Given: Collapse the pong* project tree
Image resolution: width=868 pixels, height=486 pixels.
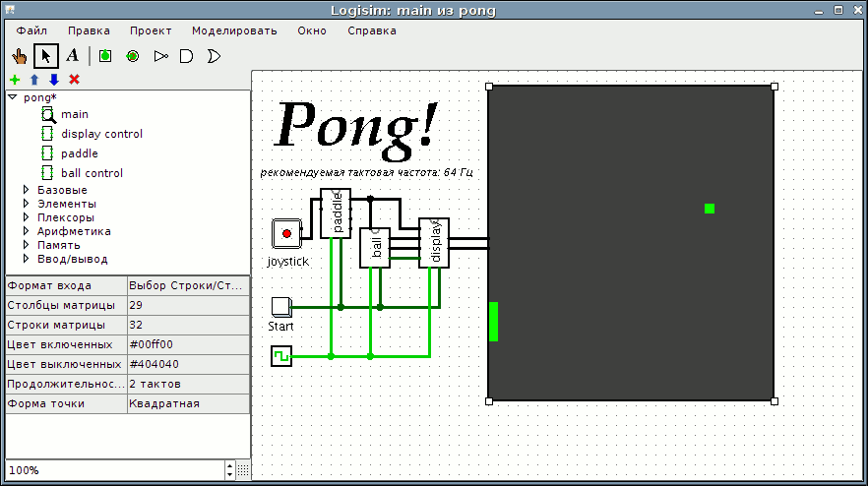Looking at the screenshot, I should point(13,97).
